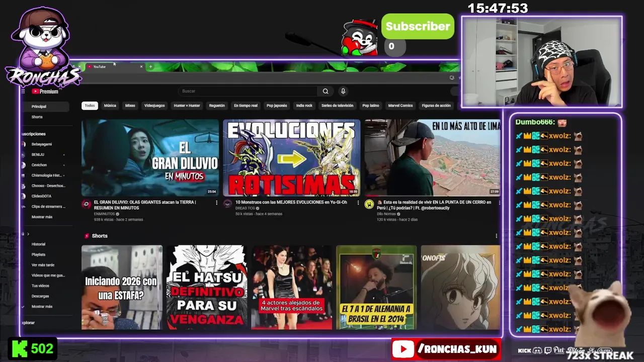Open En lo más alto de Lima thumbnail
The width and height of the screenshot is (644, 362).
coord(433,157)
